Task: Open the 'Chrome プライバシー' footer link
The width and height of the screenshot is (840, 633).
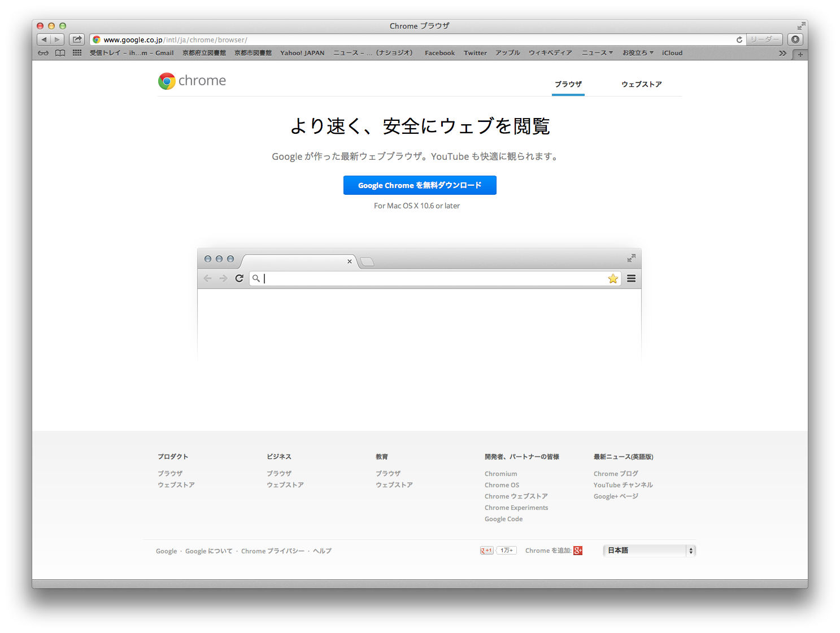Action: click(272, 551)
